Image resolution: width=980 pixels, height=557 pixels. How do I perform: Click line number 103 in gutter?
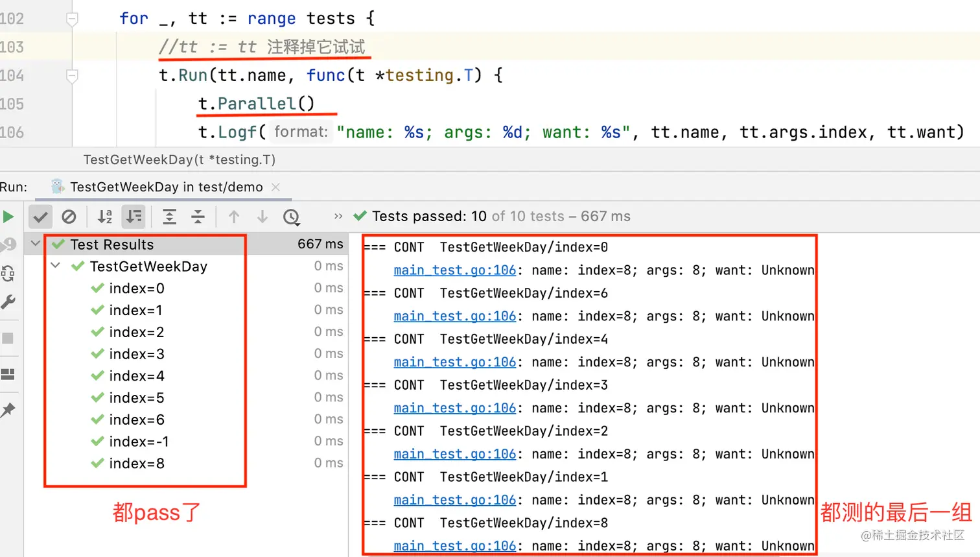pos(12,47)
